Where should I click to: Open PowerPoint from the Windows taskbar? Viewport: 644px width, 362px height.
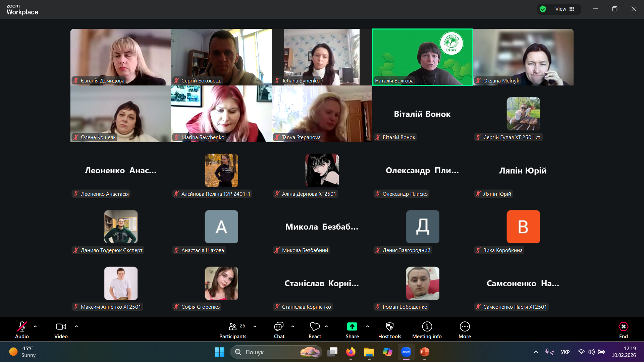[x=424, y=352]
